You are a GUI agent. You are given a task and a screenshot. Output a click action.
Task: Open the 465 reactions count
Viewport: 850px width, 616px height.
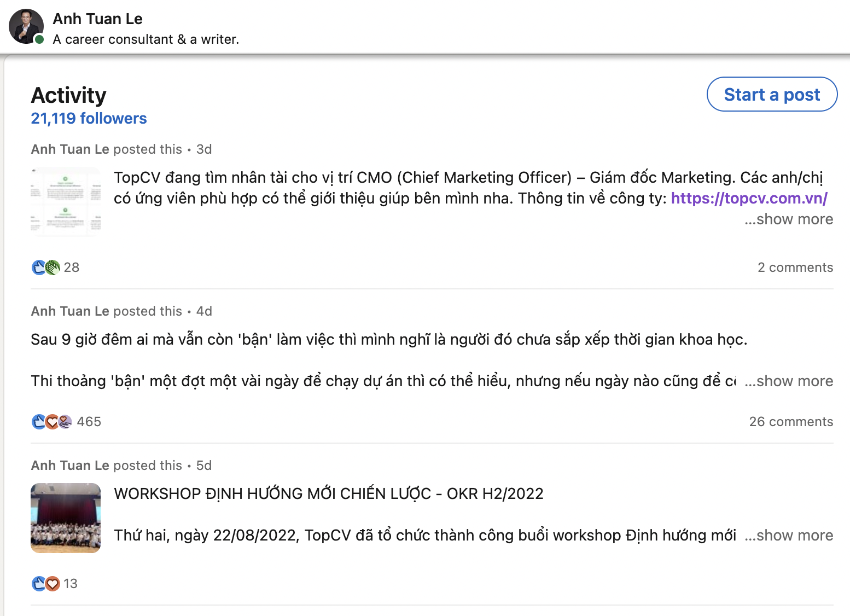(x=89, y=422)
